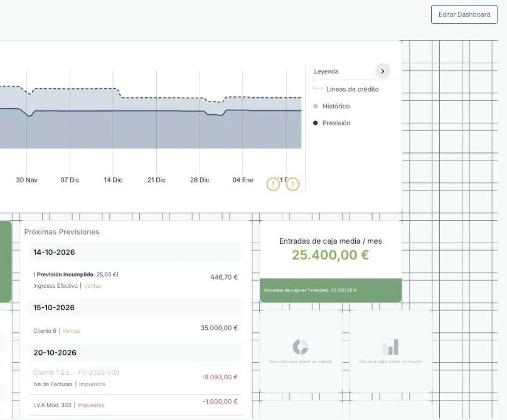Click the 30 Nov axis label
Viewport: 507px width, 420px height.
click(27, 180)
